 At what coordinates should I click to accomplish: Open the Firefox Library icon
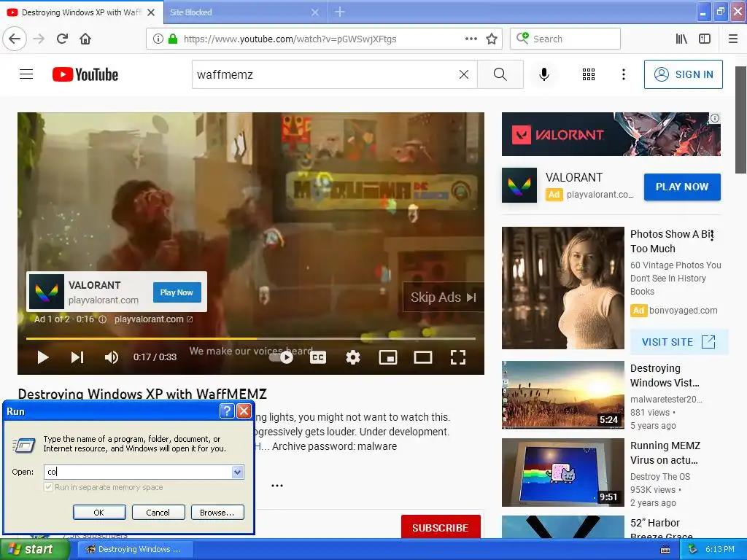coord(682,39)
